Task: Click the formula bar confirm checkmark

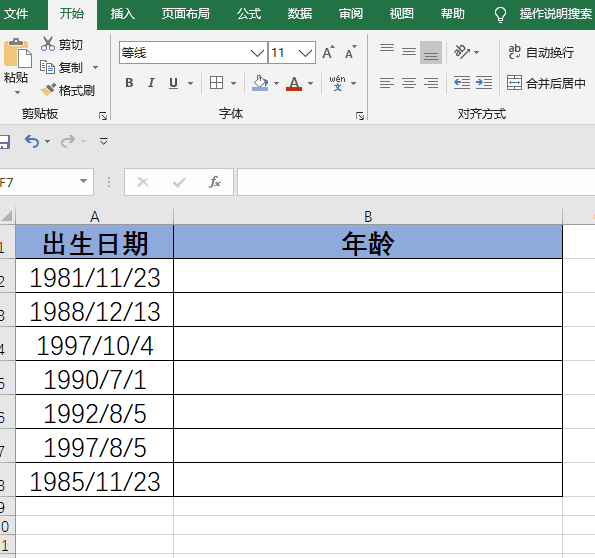Action: [179, 182]
